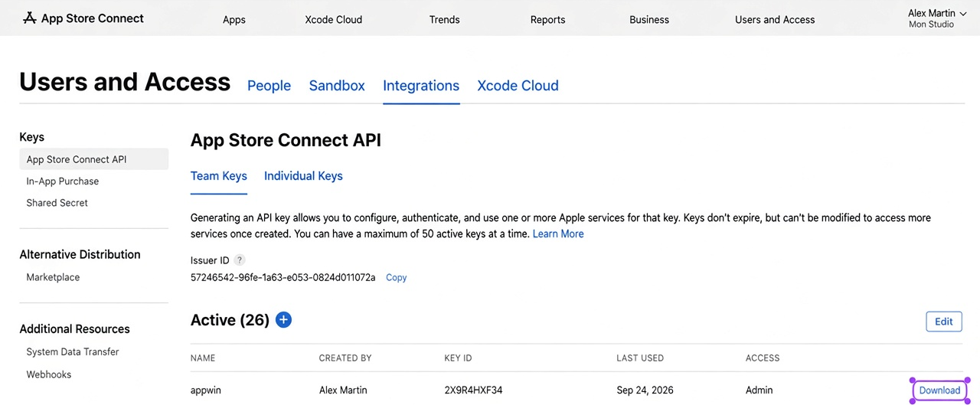The height and width of the screenshot is (405, 980).
Task: Click the ACCESS column header
Action: [x=763, y=358]
